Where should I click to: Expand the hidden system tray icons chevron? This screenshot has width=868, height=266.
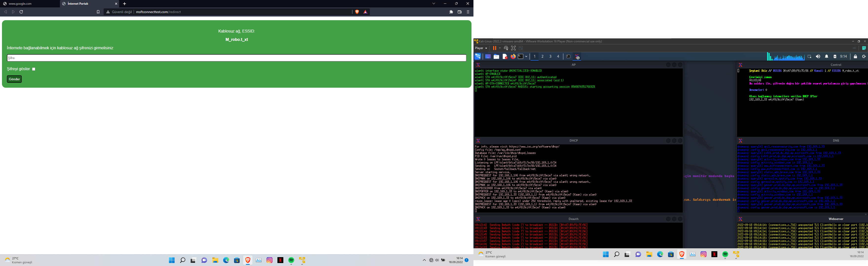pos(424,260)
